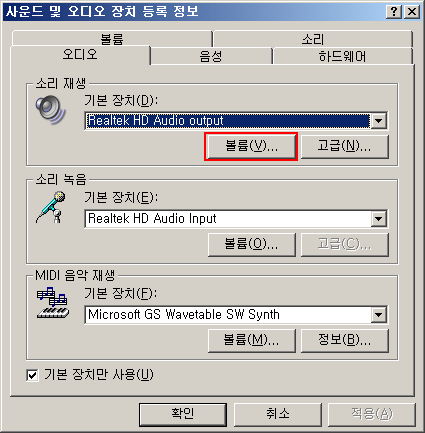The image size is (425, 433).
Task: Open playback 고급(N) settings
Action: pyautogui.click(x=345, y=146)
